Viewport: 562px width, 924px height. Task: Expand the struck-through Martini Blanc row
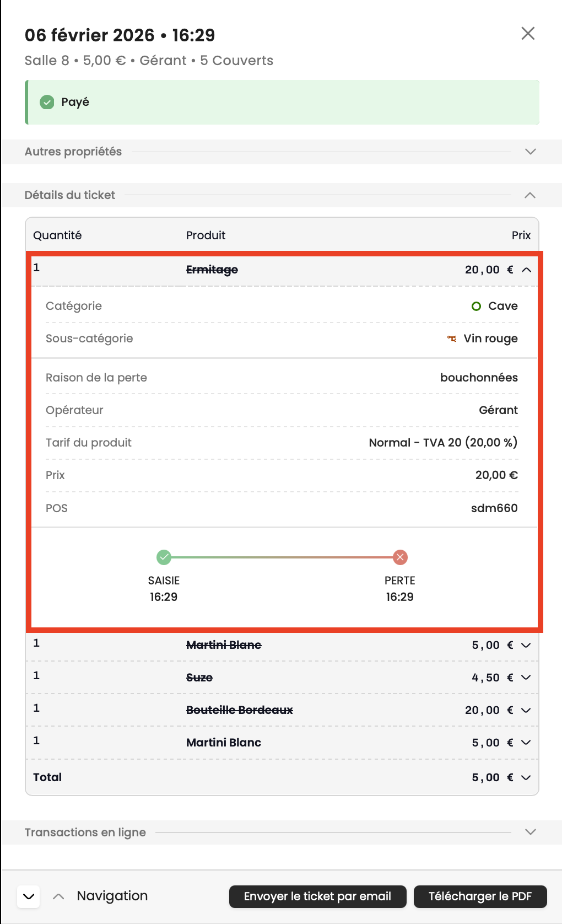tap(526, 645)
